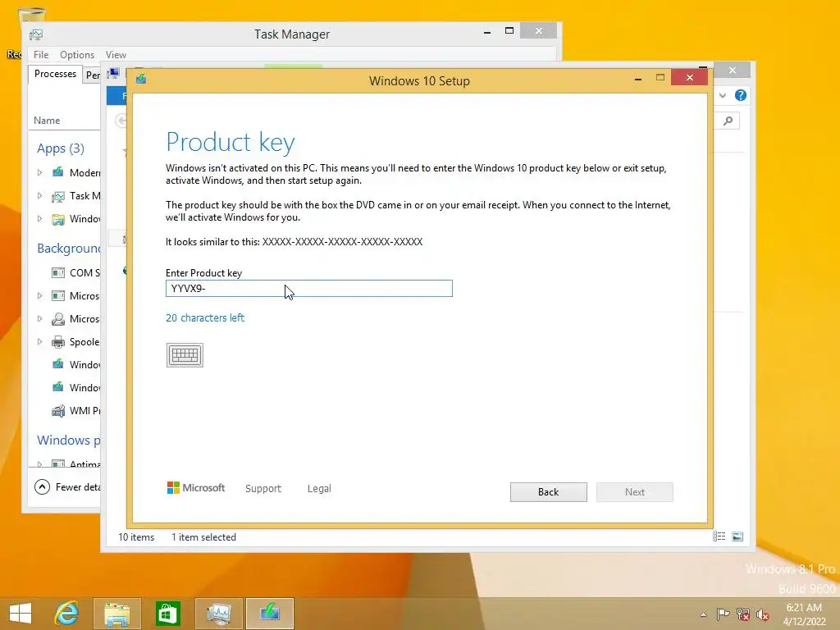Click the Apps (3) group heading

(61, 148)
